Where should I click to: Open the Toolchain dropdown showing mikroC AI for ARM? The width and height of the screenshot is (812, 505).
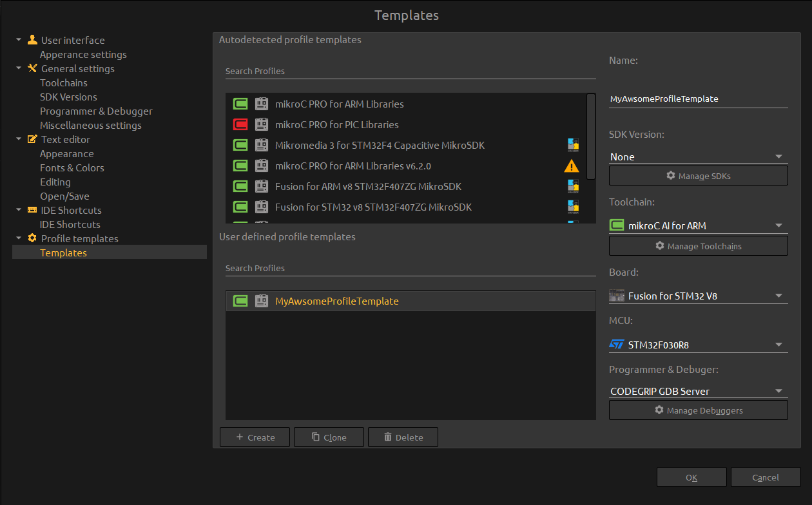pos(699,225)
